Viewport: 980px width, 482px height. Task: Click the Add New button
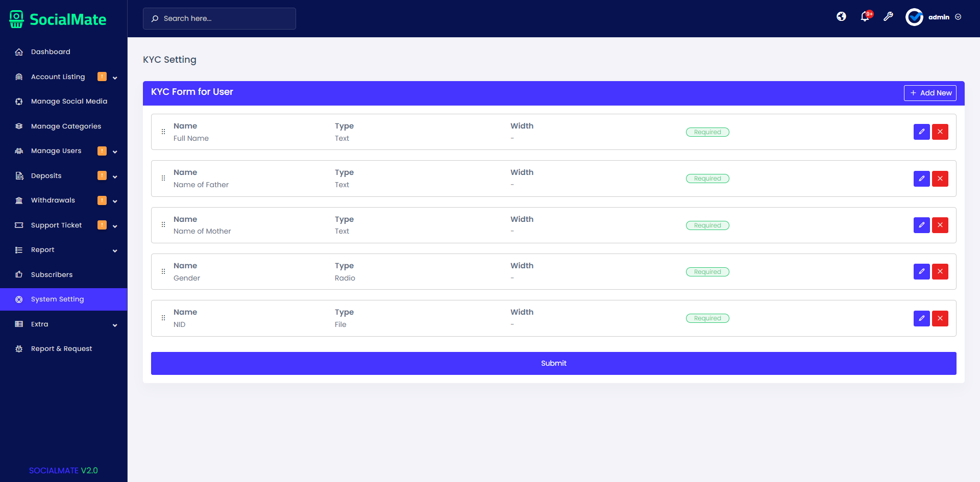(930, 93)
